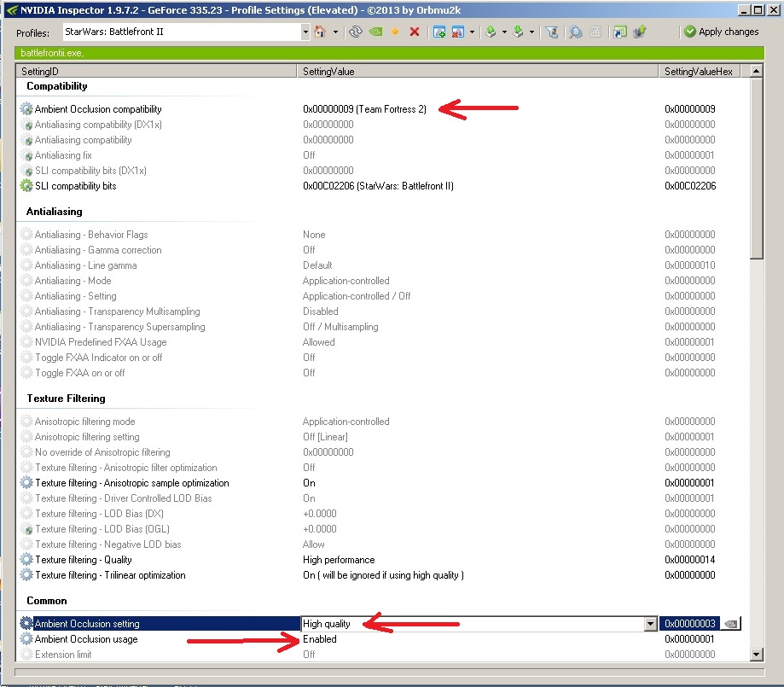Viewport: 784px width, 687px height.
Task: Click value 0x00C02206 (StarWars: Battlefront II)
Action: point(379,186)
